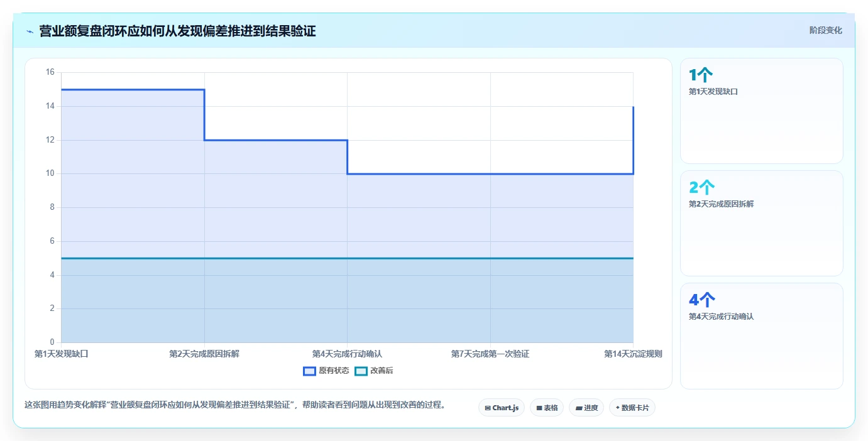This screenshot has width=868, height=441.
Task: Click x-axis label 第2天完成原因拆解
Action: (x=204, y=354)
